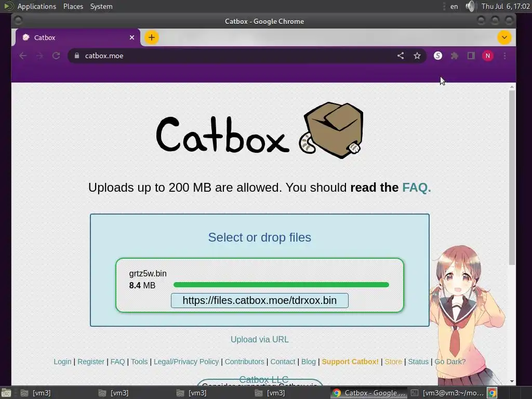Click Support Catbox! link

350,362
